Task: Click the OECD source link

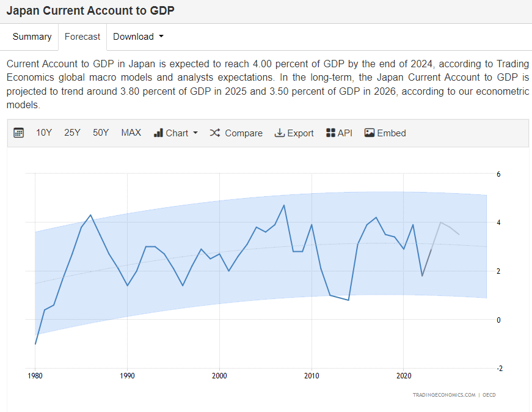Action: [489, 395]
